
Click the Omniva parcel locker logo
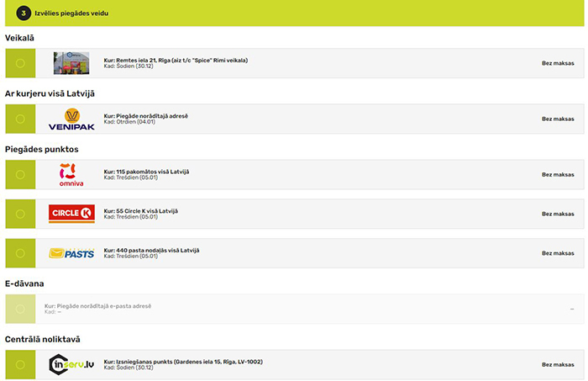click(x=71, y=174)
